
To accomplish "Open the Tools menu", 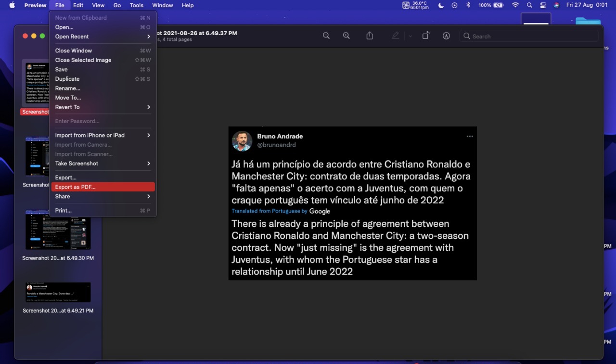I will tap(137, 5).
